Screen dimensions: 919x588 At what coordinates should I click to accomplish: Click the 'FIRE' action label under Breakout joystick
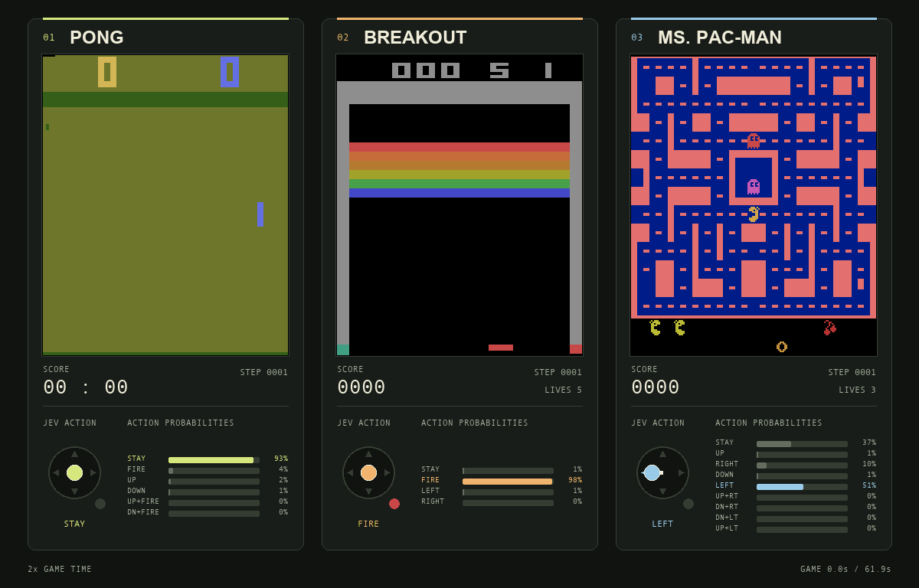pos(368,524)
